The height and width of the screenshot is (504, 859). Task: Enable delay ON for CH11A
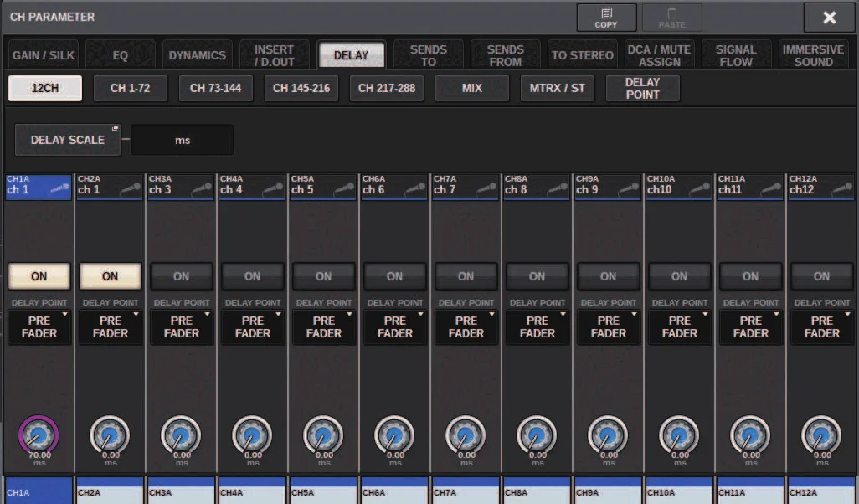click(751, 276)
